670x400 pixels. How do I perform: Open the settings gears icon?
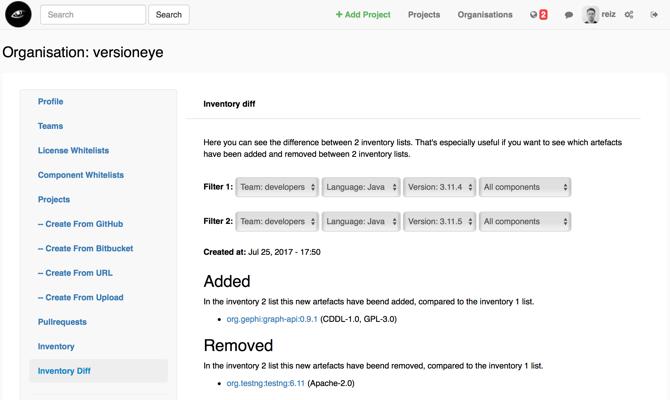[630, 15]
